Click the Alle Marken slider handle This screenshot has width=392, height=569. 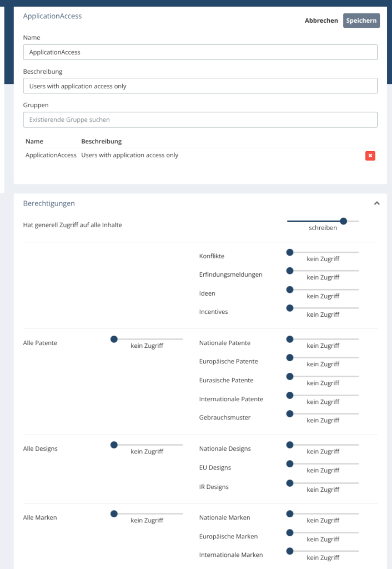click(114, 514)
